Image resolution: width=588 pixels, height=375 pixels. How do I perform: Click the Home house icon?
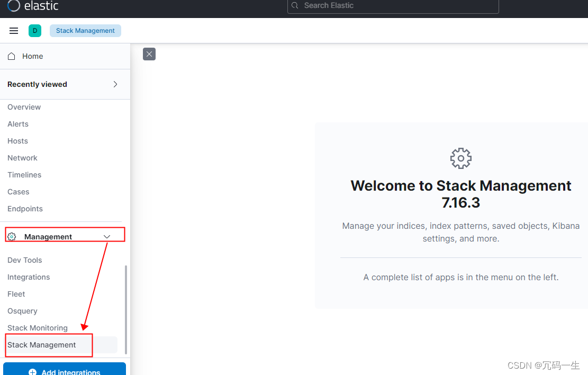coord(12,56)
